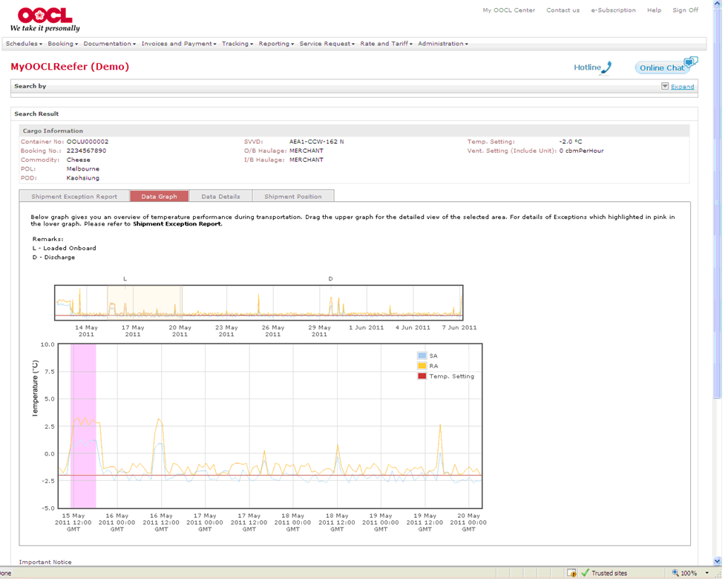Expand the Rate and Tariff menu

(x=386, y=44)
